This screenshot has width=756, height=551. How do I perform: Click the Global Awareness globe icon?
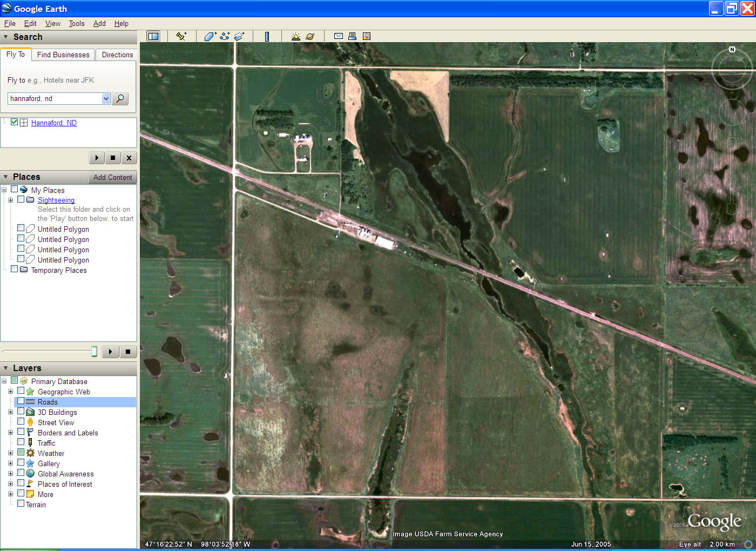(30, 474)
